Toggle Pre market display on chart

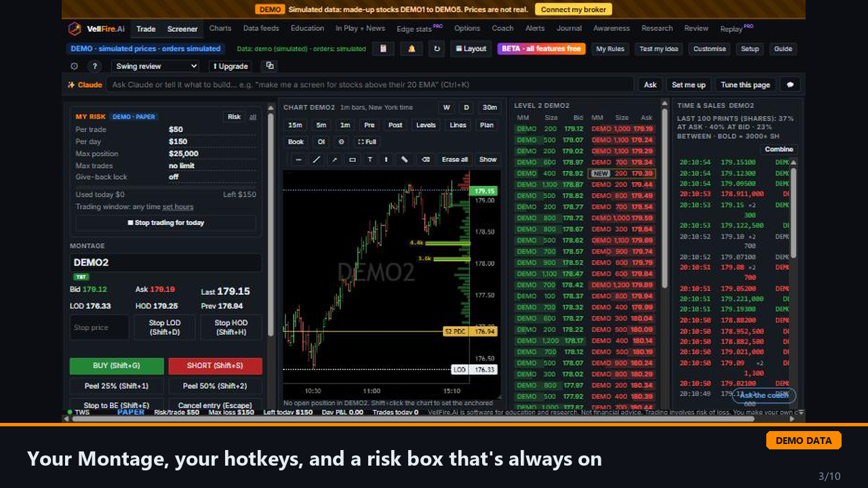coord(369,125)
